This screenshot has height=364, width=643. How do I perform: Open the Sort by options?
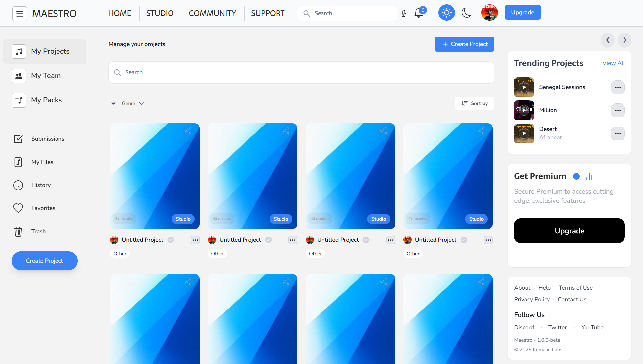pyautogui.click(x=474, y=103)
